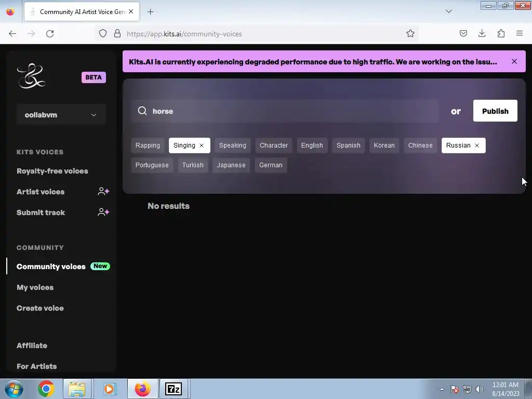Viewport: 532px width, 399px height.
Task: Click the site security padlock icon
Action: pos(117,34)
